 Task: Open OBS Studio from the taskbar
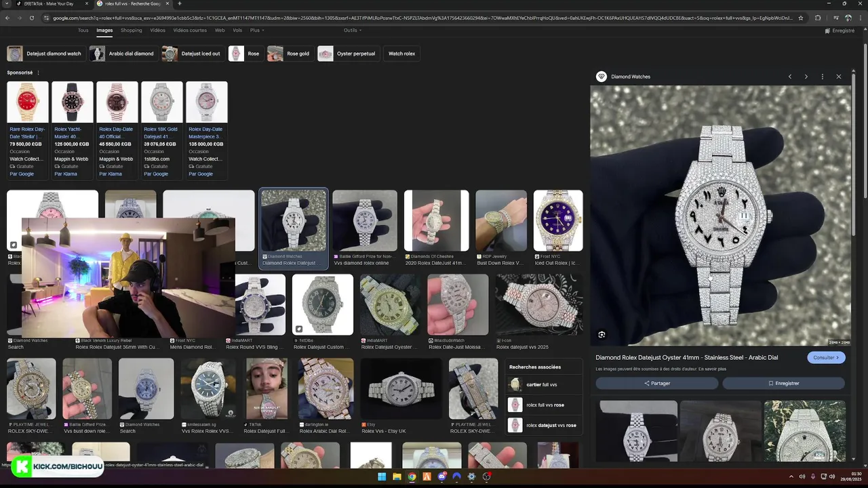coord(486,476)
